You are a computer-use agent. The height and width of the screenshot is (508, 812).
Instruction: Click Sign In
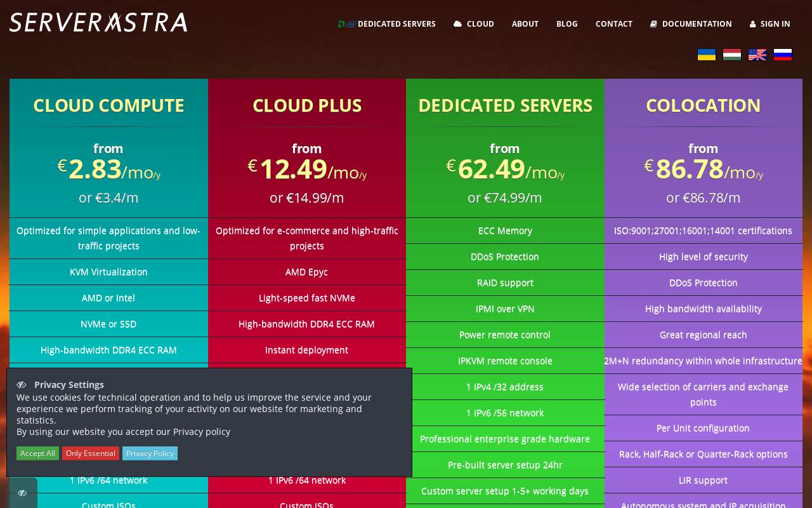point(770,23)
